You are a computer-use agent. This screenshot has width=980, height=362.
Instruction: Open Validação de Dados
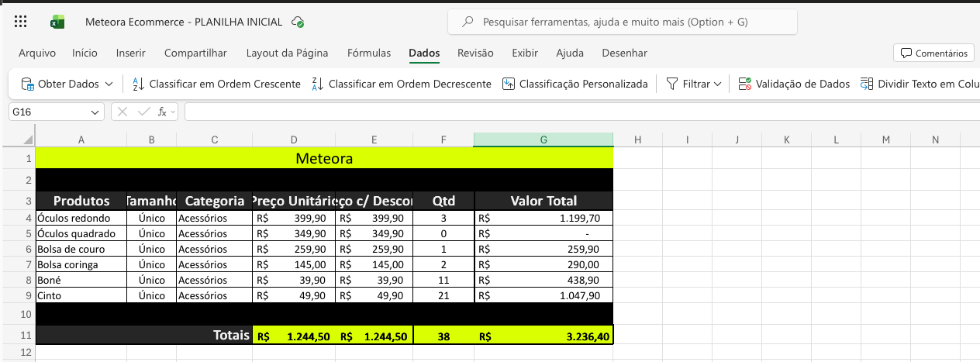[x=794, y=84]
